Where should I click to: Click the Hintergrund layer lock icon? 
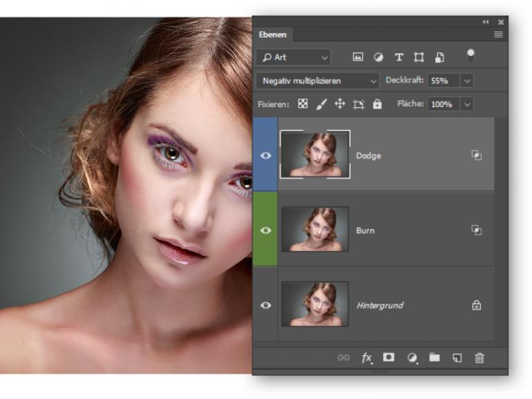click(x=476, y=305)
